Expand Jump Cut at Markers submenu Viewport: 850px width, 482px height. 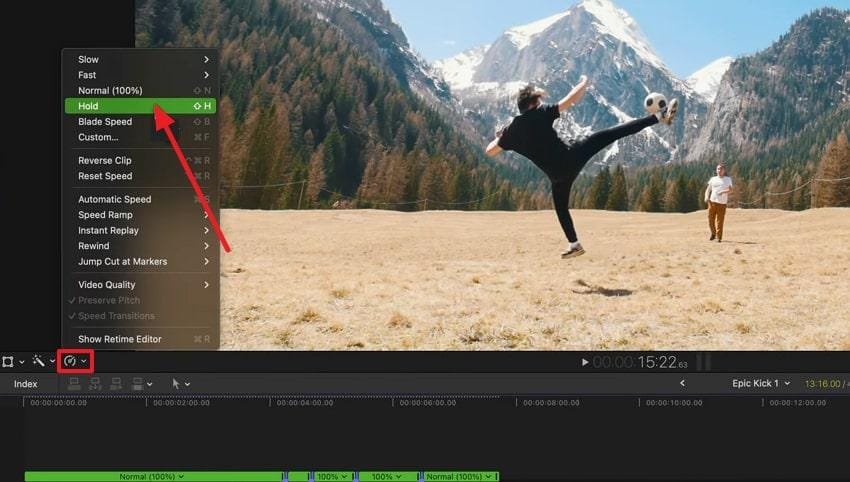click(141, 261)
